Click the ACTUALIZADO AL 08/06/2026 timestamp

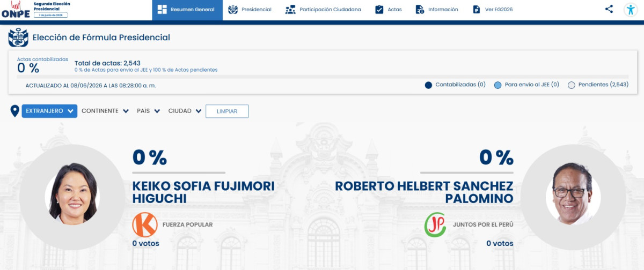coord(91,85)
